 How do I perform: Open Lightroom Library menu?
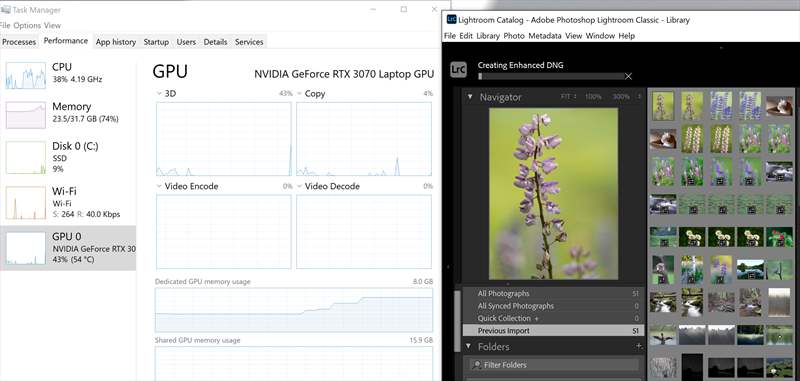pos(488,36)
